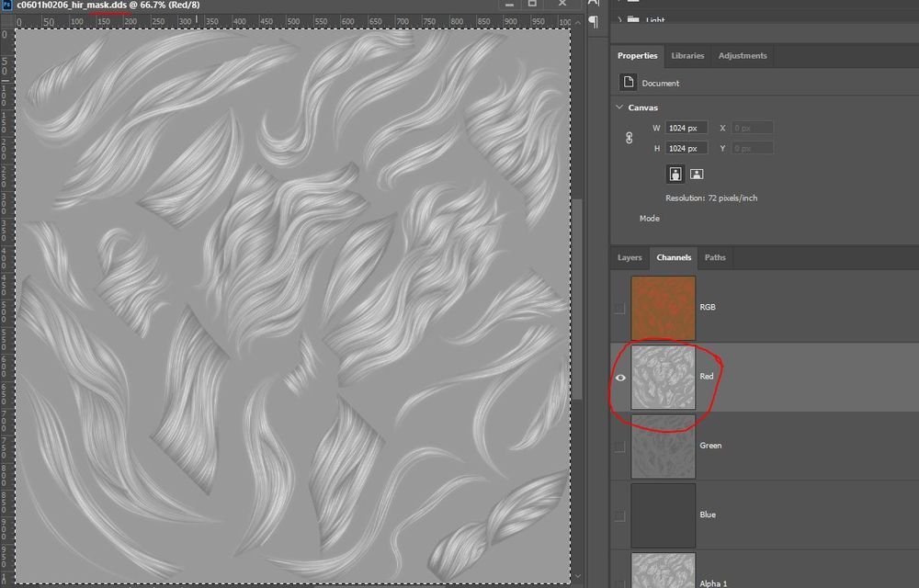Click the Red channel thumbnail

point(662,377)
